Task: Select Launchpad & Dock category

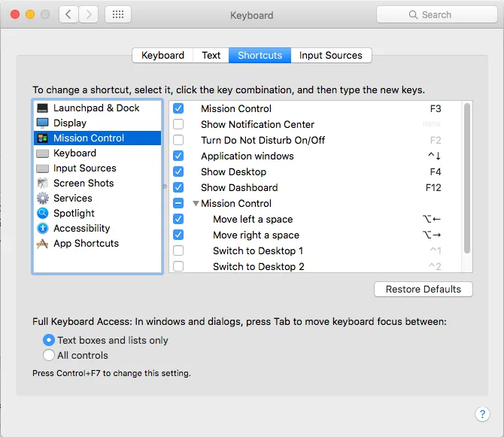Action: tap(97, 108)
